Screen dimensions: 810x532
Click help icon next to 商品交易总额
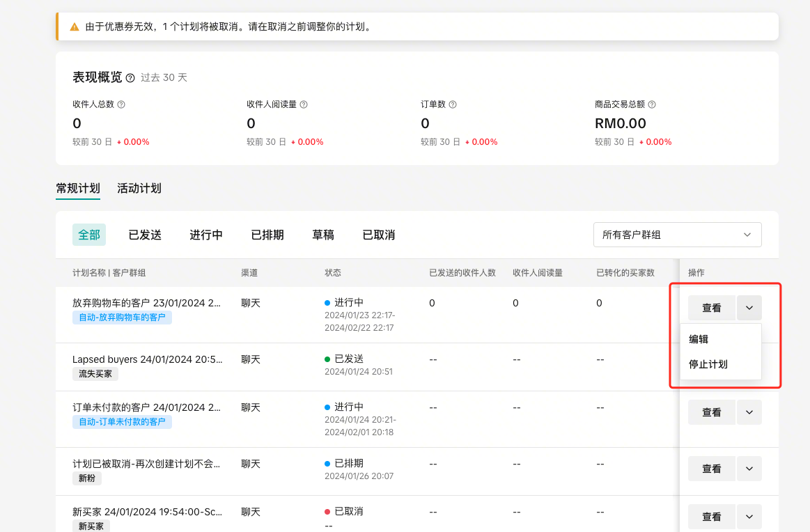[652, 104]
